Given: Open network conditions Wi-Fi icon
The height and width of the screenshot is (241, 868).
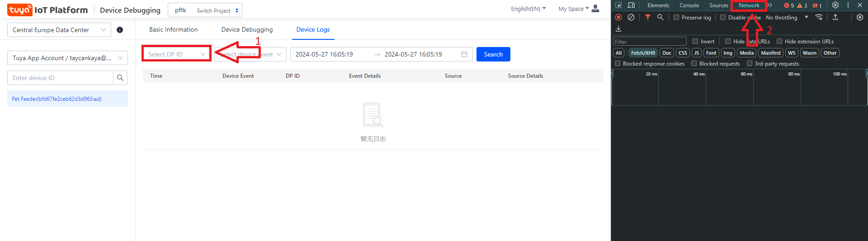Looking at the screenshot, I should (x=819, y=17).
